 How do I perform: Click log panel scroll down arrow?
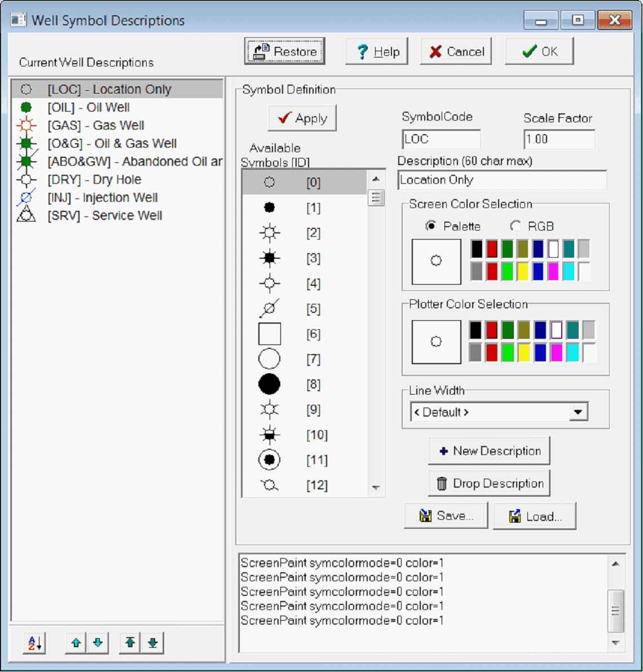(x=615, y=643)
